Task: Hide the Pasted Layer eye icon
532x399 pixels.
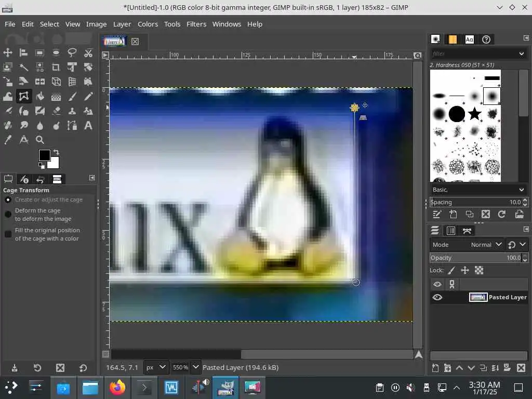Action: 437,297
